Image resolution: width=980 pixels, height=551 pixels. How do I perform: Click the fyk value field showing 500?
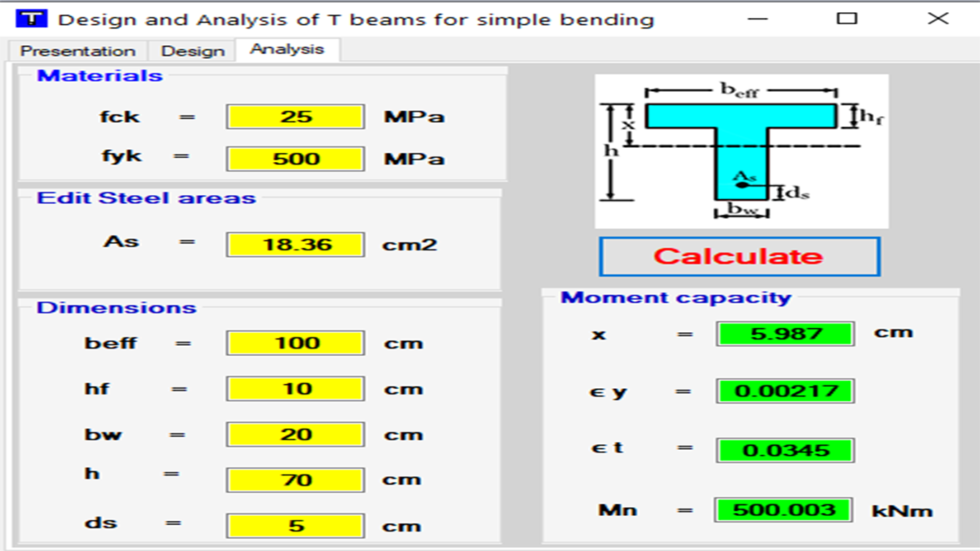coord(296,159)
